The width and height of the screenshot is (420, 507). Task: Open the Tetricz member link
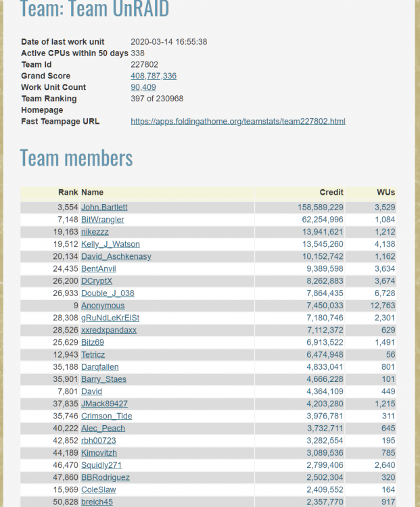(x=93, y=355)
